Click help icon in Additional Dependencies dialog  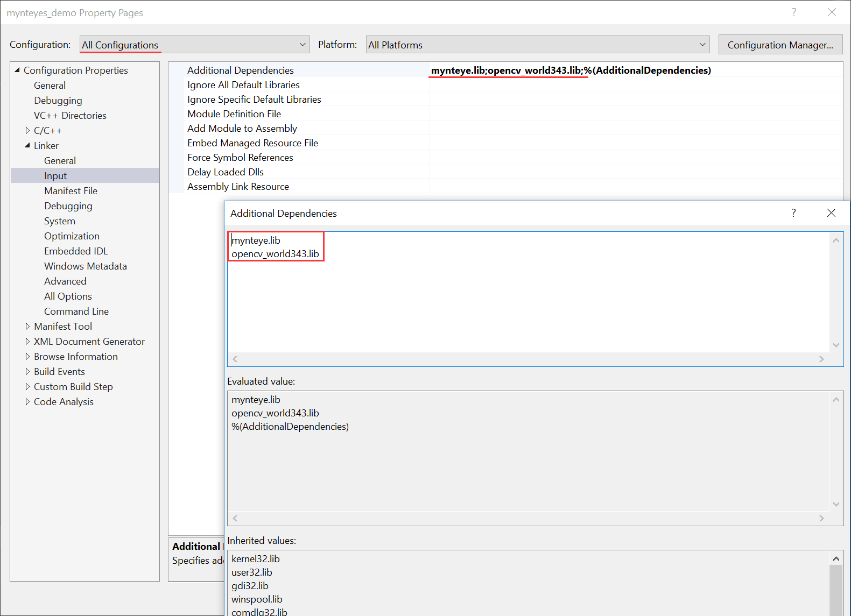pyautogui.click(x=793, y=213)
